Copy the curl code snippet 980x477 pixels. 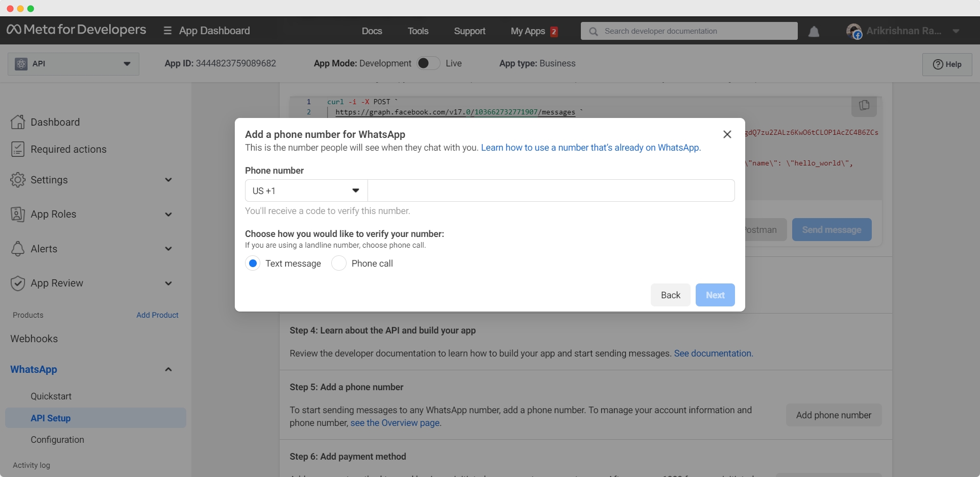pyautogui.click(x=864, y=105)
